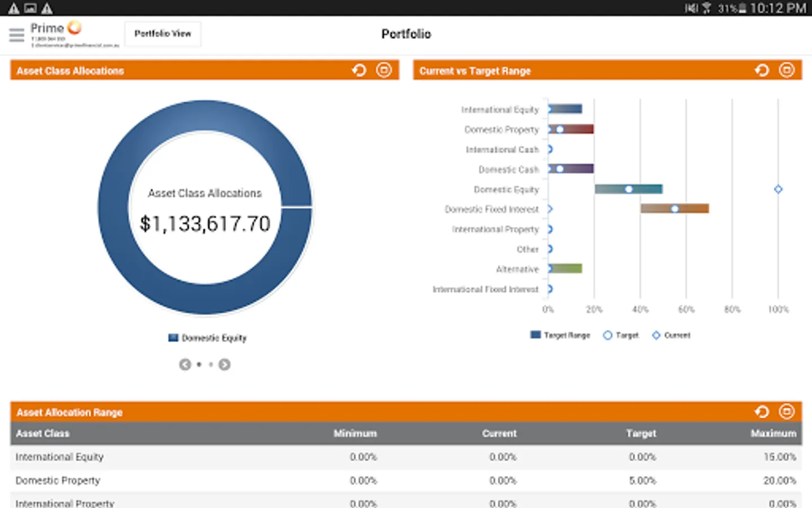Click the Domestic Cash chart label
The image size is (812, 508).
[x=509, y=169]
